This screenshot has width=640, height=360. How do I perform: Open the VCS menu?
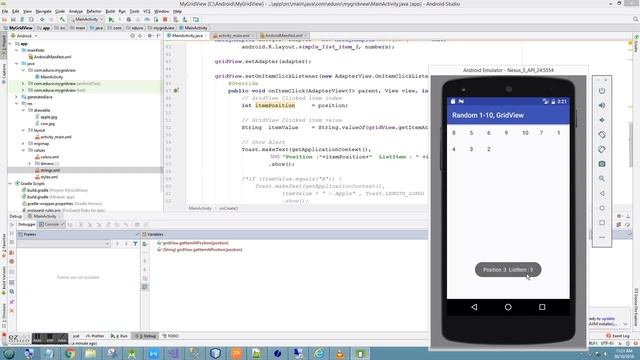pyautogui.click(x=147, y=11)
